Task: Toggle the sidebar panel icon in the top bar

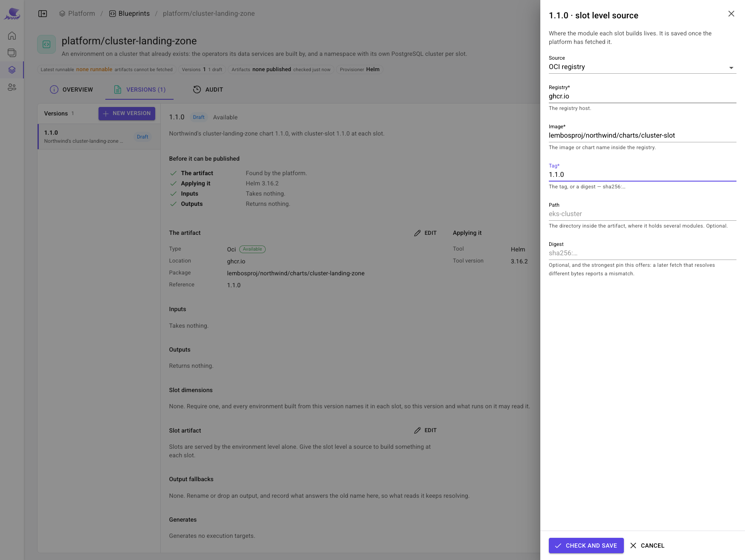Action: coord(43,14)
